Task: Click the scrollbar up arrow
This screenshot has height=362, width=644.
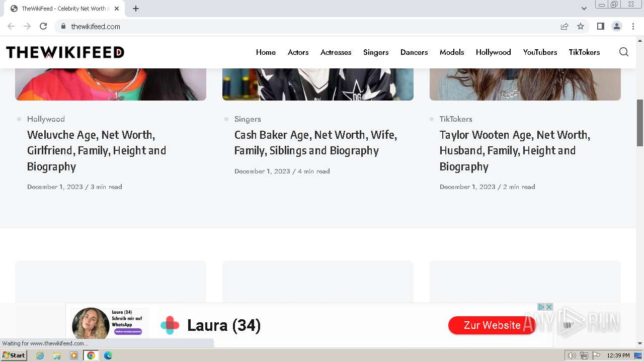Action: pyautogui.click(x=640, y=40)
